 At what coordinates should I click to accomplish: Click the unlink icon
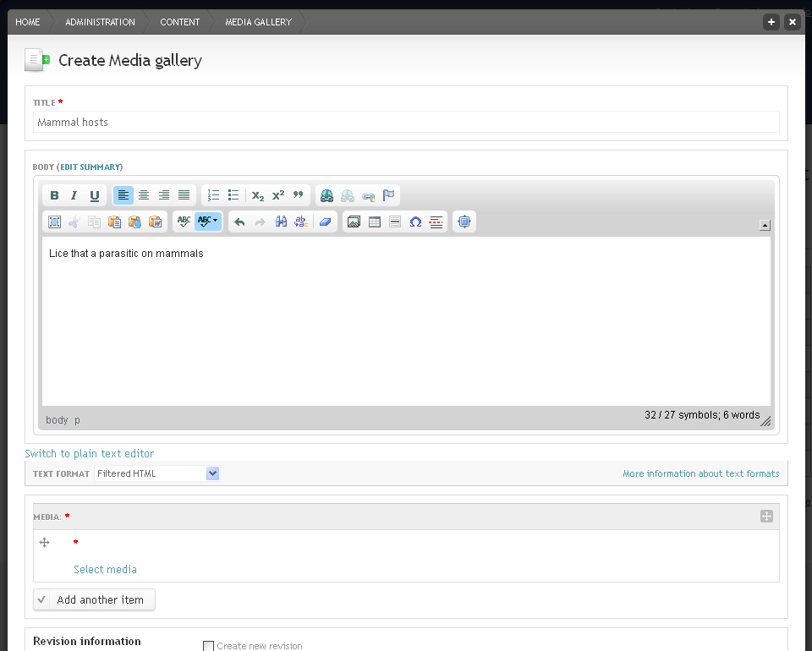(x=348, y=195)
